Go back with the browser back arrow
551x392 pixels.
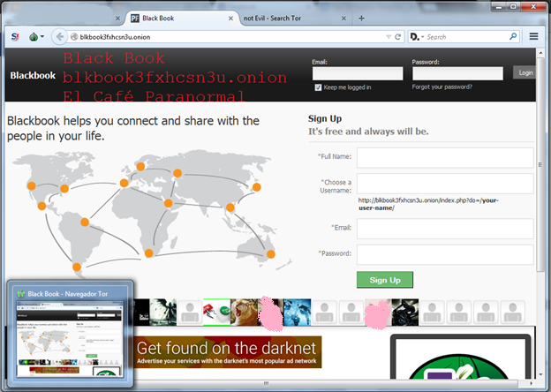[x=60, y=36]
